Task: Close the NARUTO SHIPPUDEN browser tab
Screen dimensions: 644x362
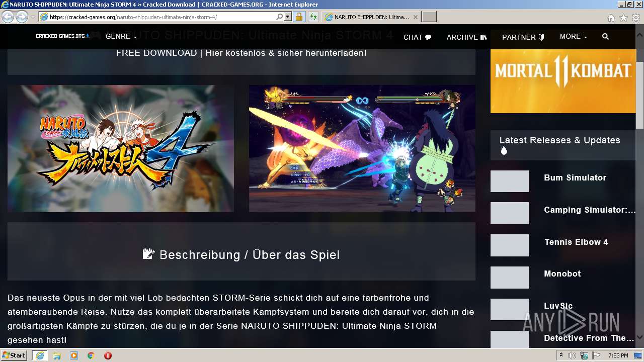Action: pyautogui.click(x=415, y=17)
